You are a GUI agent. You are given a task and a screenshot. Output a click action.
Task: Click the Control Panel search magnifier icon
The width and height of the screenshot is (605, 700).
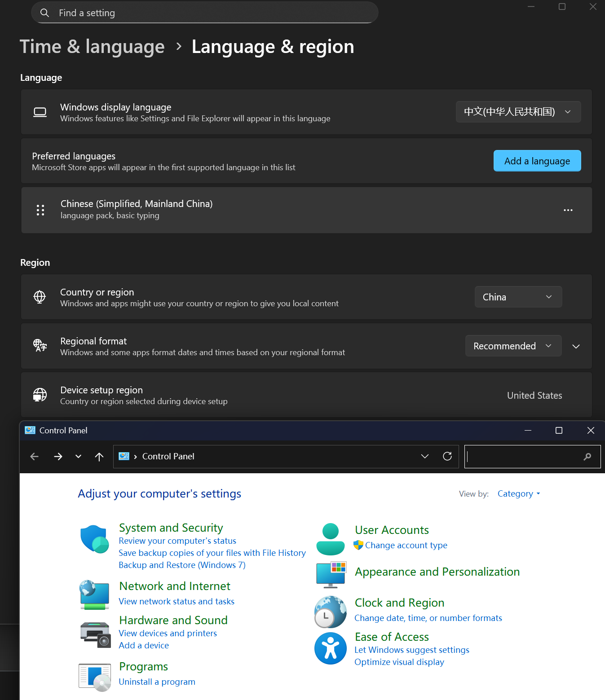click(587, 457)
